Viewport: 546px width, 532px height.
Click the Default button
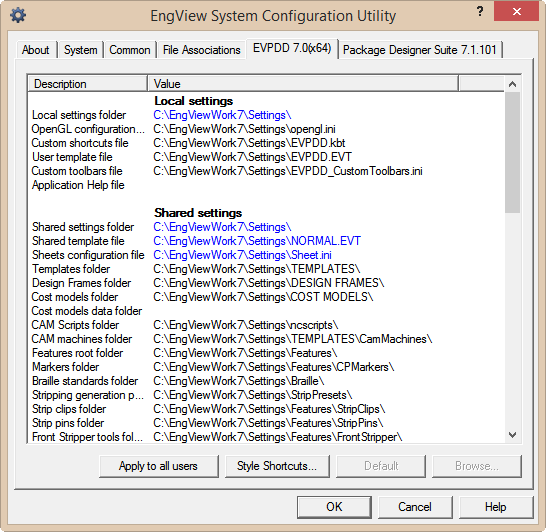381,466
